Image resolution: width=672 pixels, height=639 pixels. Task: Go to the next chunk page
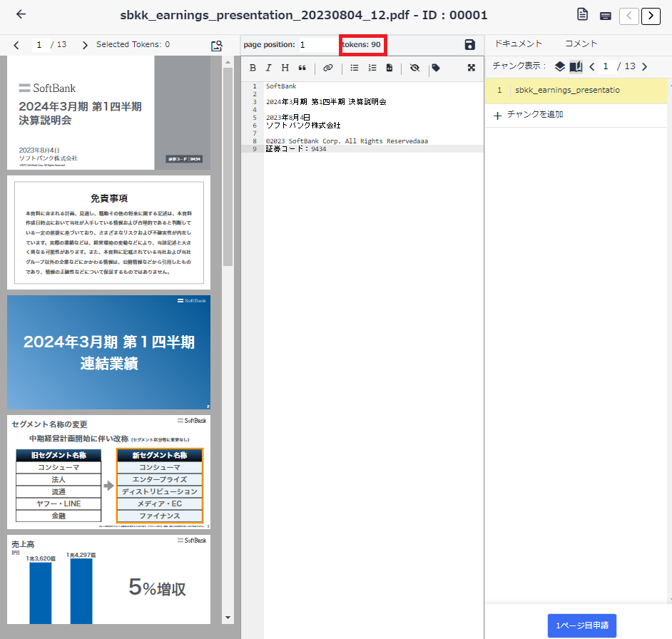click(x=644, y=66)
